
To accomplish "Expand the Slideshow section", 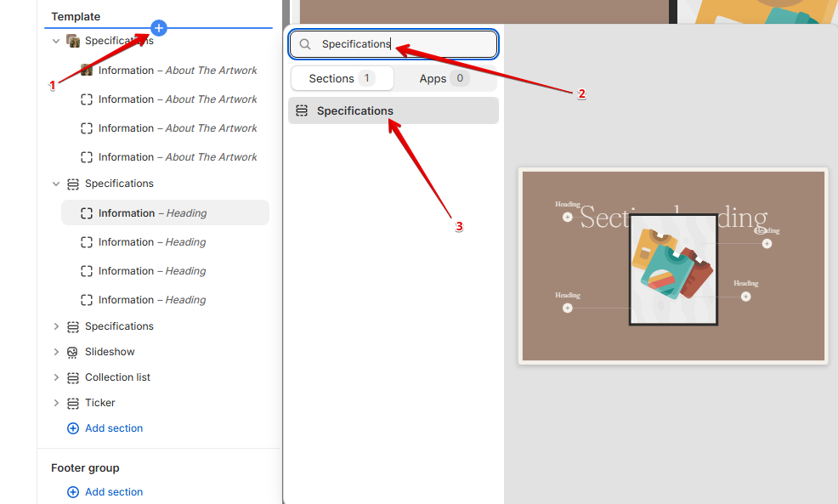I will [56, 352].
